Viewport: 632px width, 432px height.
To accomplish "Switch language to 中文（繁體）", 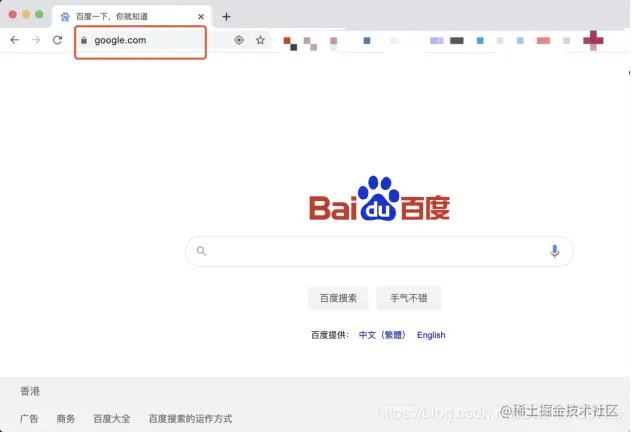I will click(382, 335).
